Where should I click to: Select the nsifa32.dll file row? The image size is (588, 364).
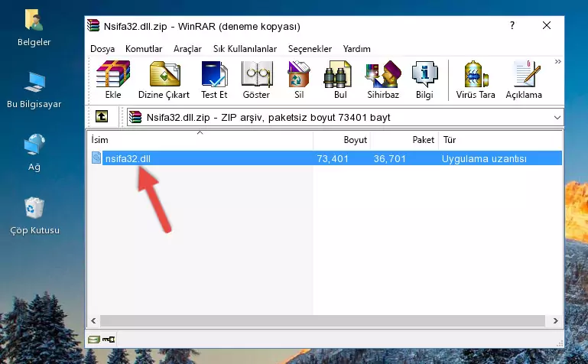(x=325, y=158)
